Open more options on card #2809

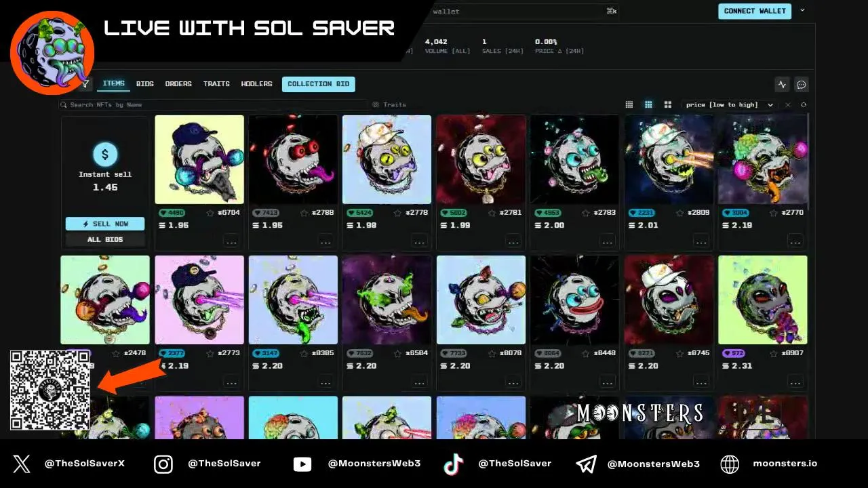pyautogui.click(x=701, y=241)
